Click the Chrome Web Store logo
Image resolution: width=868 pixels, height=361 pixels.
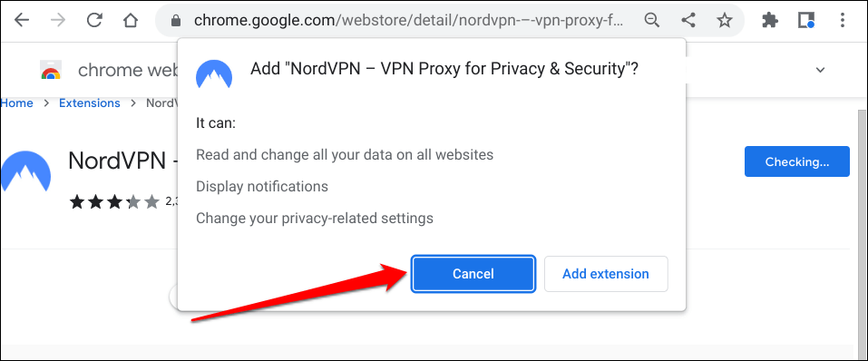pos(51,71)
